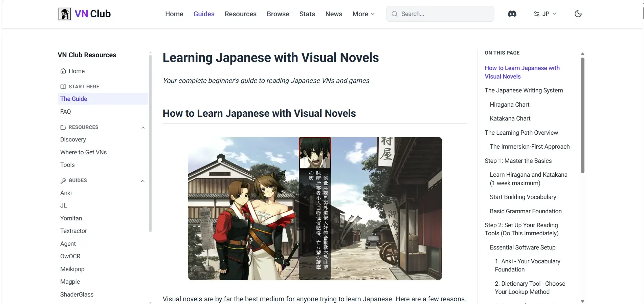The height and width of the screenshot is (304, 644).
Task: Jump to Essential Software Setup
Action: (x=523, y=247)
